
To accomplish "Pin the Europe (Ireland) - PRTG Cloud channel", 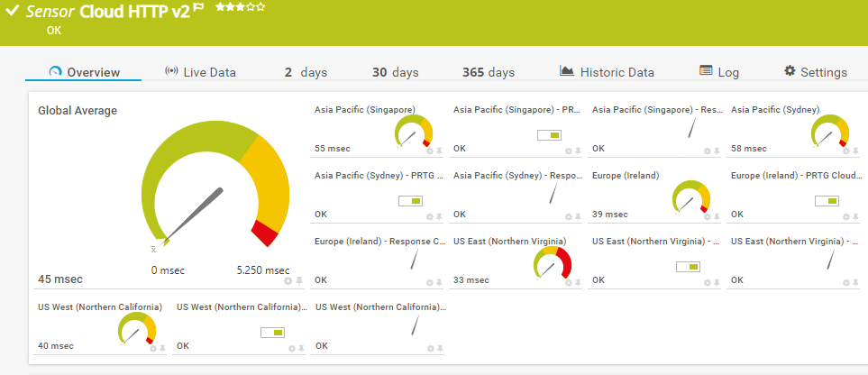I will [x=855, y=216].
